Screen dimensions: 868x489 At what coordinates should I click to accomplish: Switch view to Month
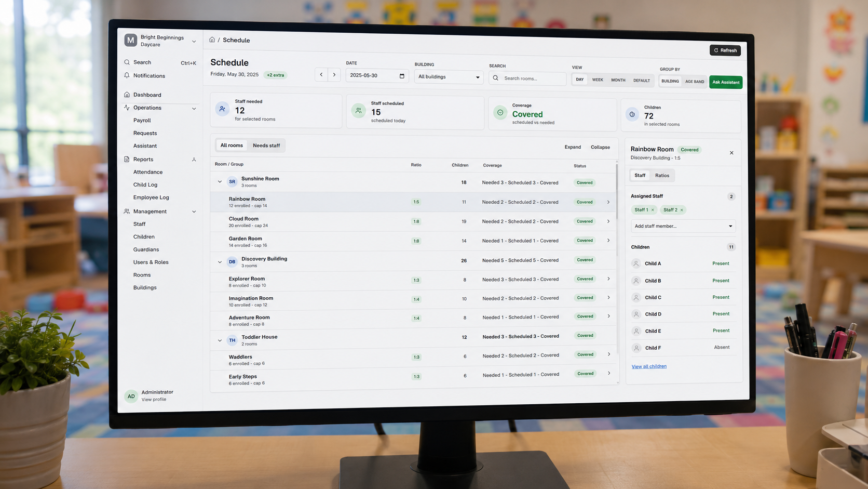618,80
